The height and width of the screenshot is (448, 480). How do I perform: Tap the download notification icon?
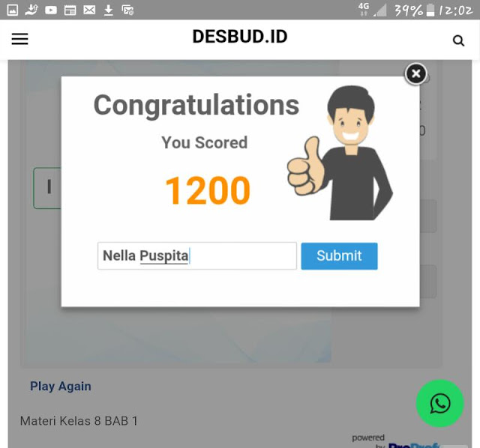(108, 10)
